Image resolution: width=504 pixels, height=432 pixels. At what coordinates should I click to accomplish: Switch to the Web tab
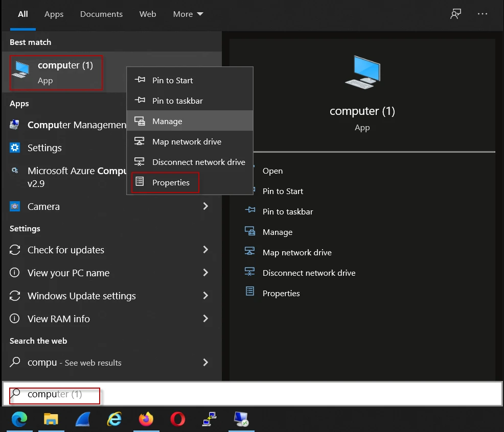click(148, 14)
